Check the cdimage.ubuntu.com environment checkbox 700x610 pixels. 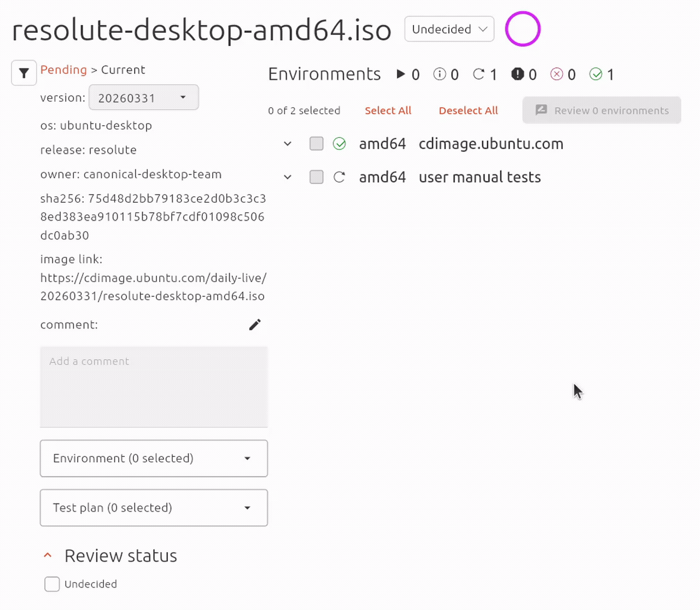317,144
